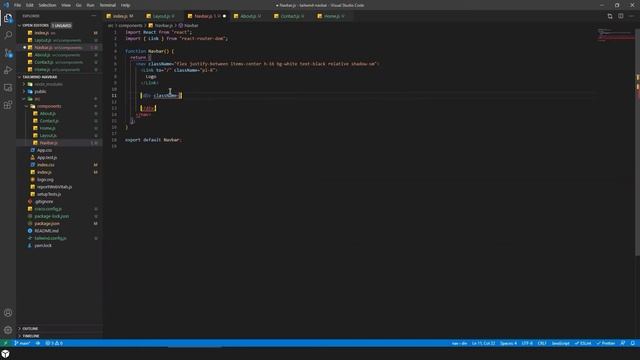Open reportWebVitals.js in the file tree

coord(54,187)
